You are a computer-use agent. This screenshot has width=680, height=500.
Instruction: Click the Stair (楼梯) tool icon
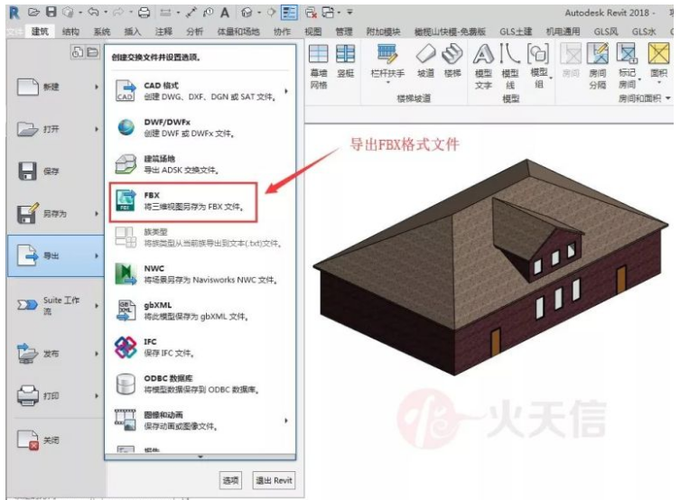452,54
